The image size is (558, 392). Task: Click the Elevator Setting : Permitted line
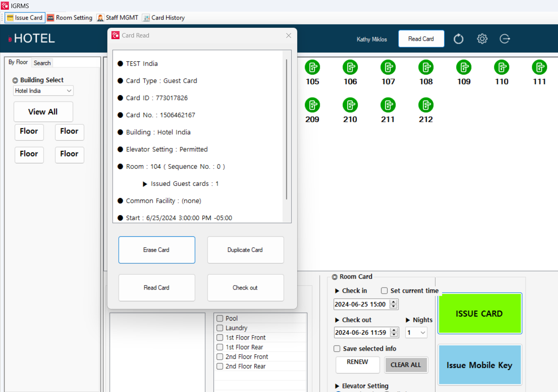[x=163, y=150]
